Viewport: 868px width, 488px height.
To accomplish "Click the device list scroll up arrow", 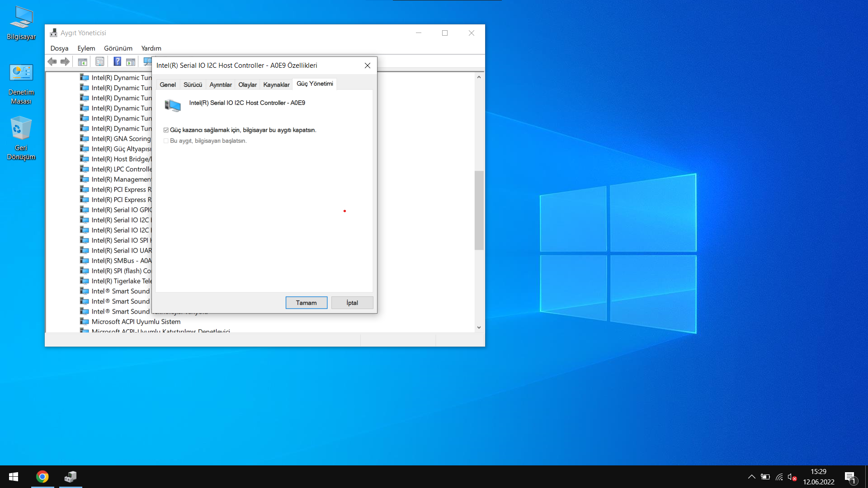I will [x=479, y=77].
